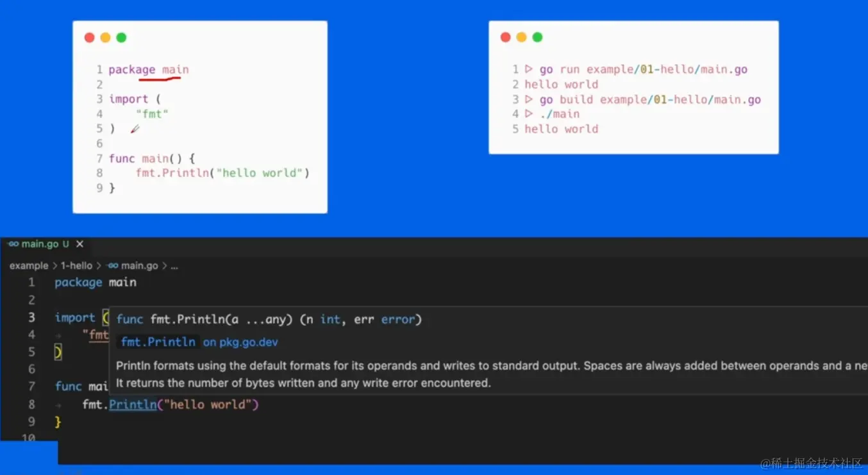Screen dimensions: 868x475
Task: Click yellow minimize dot of terminal slide window
Action: [521, 37]
